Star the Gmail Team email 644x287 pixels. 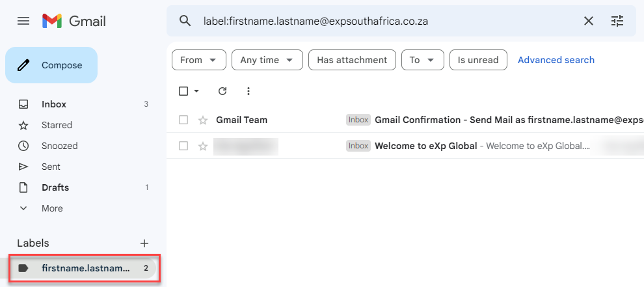pos(203,120)
